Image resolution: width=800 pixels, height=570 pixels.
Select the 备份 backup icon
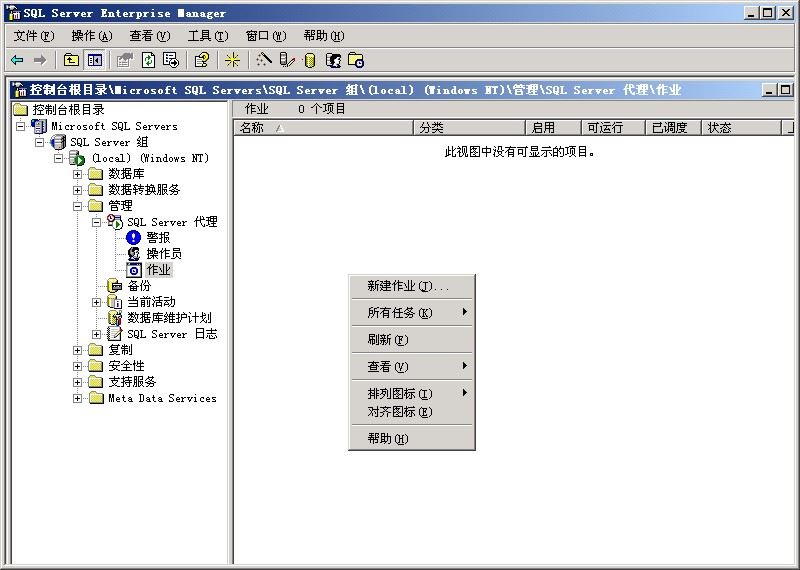coord(115,286)
